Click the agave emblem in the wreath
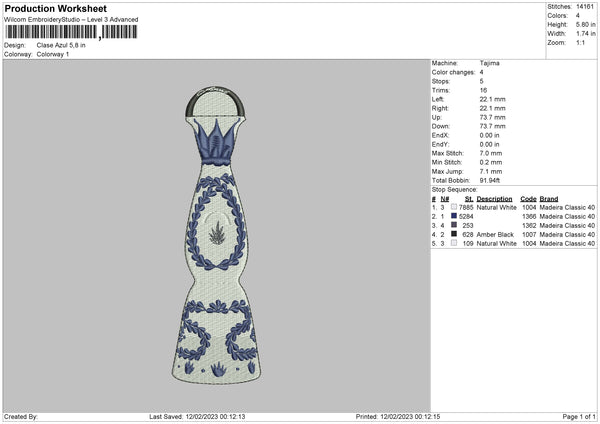This screenshot has width=600, height=424. (217, 233)
